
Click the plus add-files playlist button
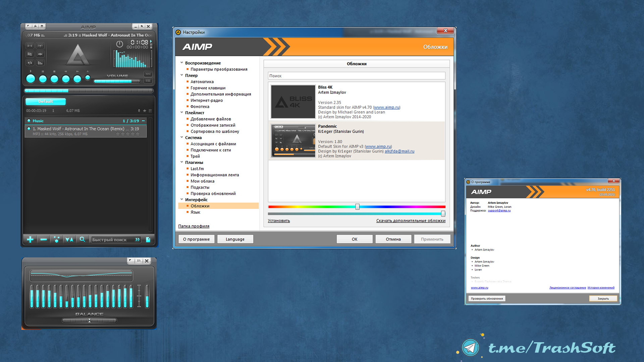[x=30, y=240]
